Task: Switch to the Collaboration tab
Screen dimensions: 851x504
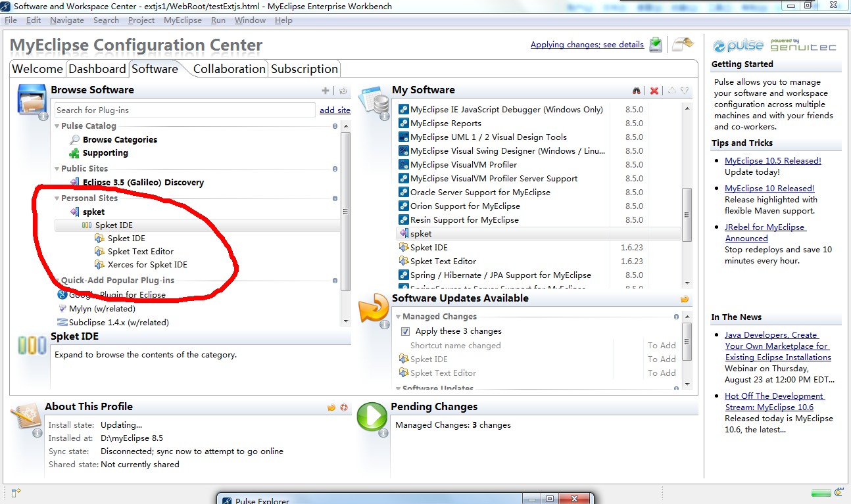Action: pyautogui.click(x=230, y=69)
